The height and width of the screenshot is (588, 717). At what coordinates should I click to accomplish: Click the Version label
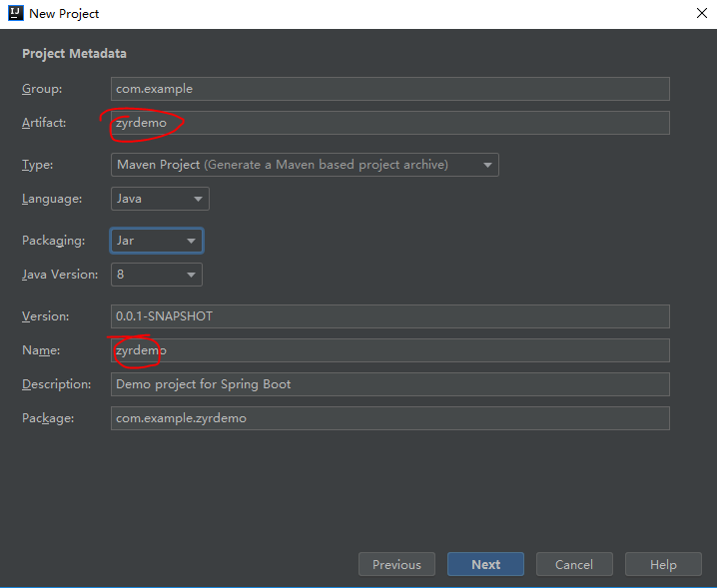coord(45,316)
